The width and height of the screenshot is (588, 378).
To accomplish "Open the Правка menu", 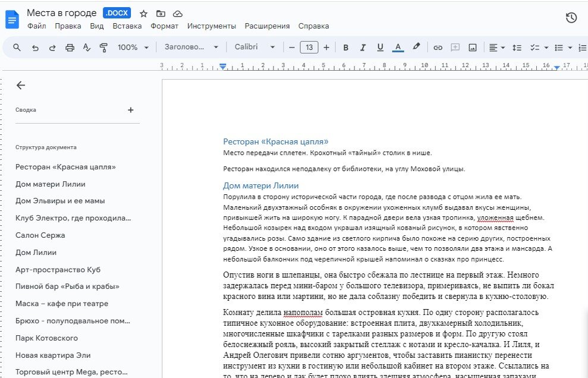I will 68,26.
